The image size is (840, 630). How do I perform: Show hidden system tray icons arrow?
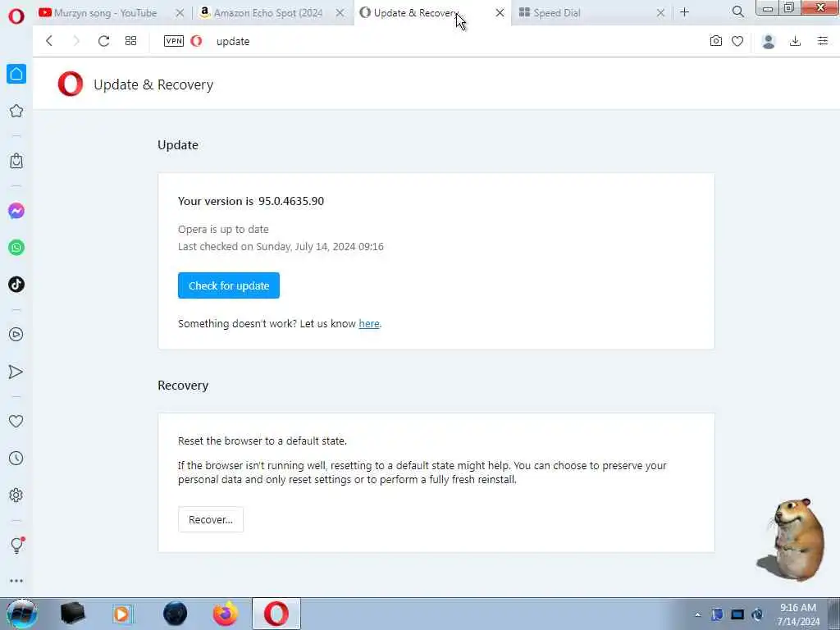[x=697, y=615]
